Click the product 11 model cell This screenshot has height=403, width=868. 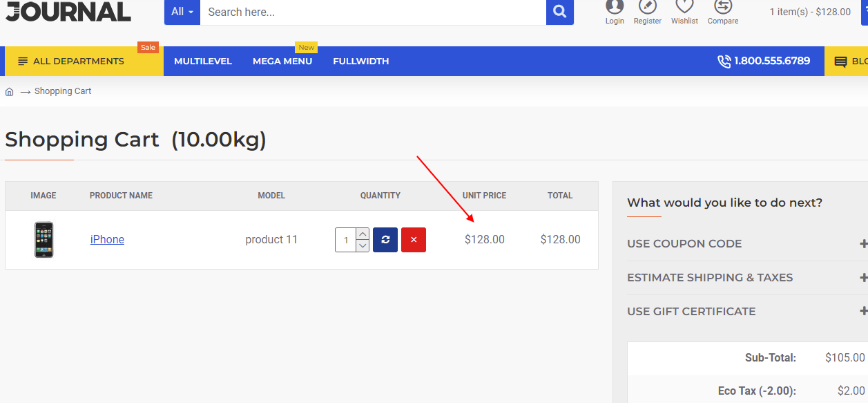271,240
